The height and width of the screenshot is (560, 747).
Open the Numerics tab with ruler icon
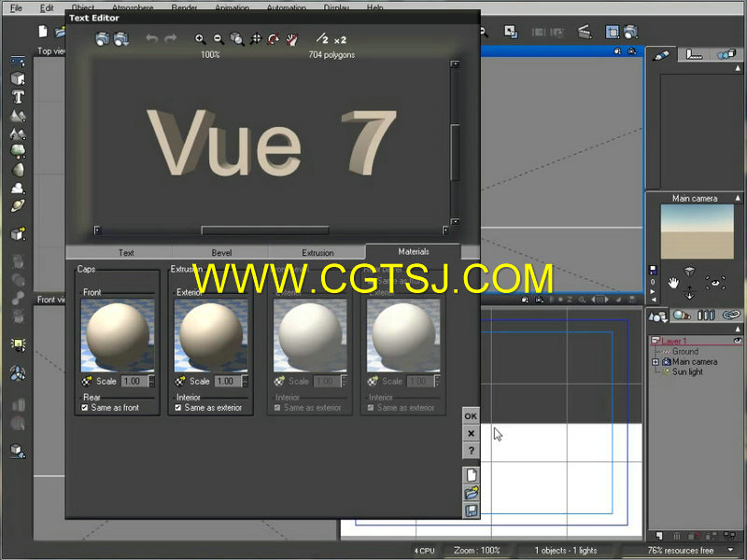(x=694, y=55)
